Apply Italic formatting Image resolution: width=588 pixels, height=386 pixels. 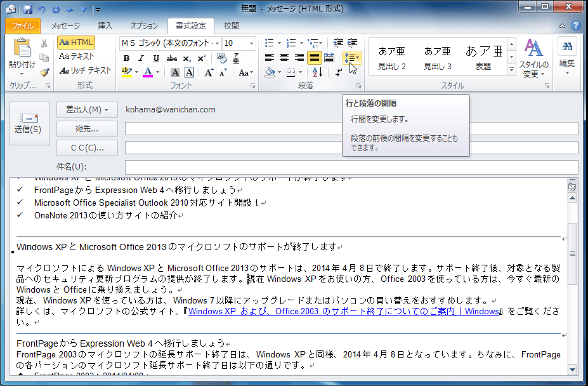(141, 58)
